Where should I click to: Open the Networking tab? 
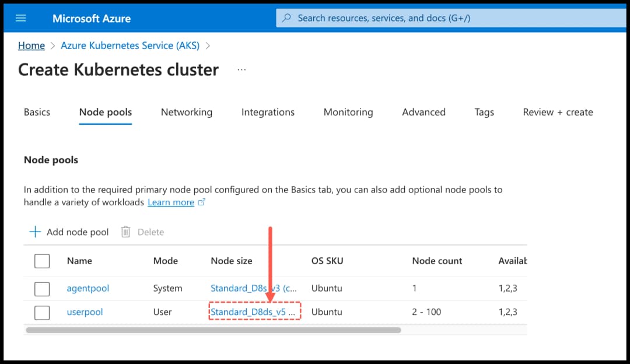pos(187,112)
